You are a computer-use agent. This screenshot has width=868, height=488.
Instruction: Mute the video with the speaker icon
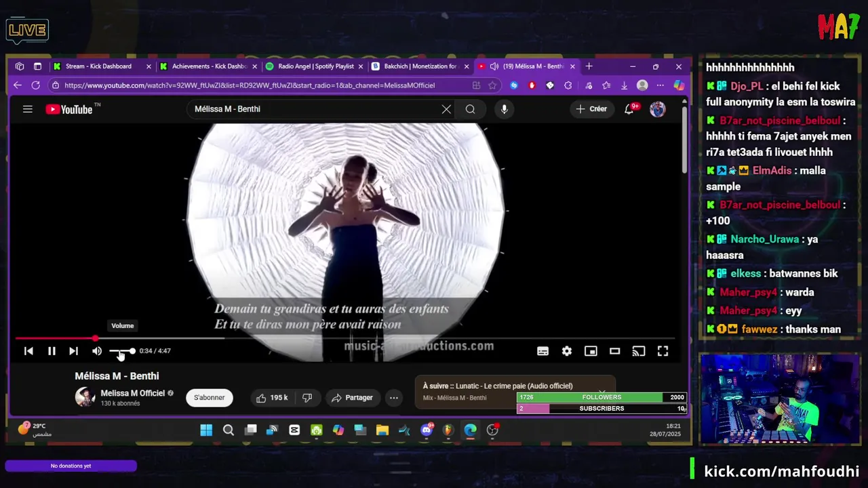[x=97, y=351]
